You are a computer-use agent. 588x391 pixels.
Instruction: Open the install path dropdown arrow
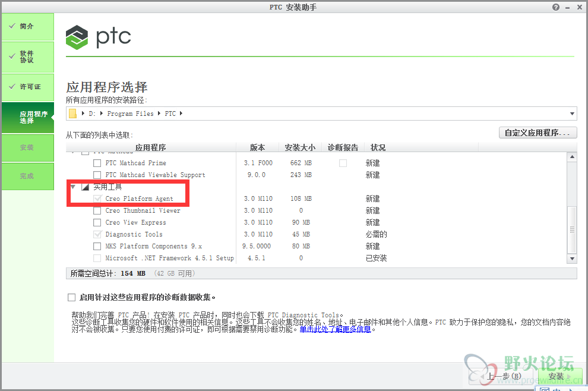(572, 113)
